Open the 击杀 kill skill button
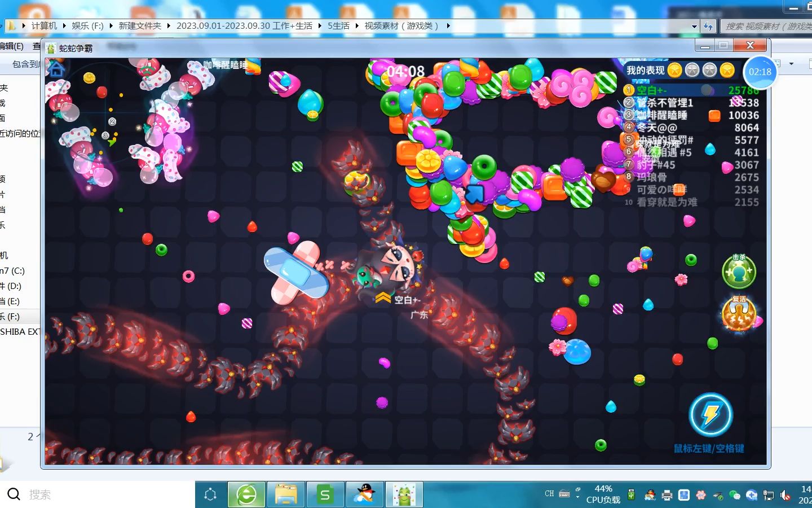Image resolution: width=812 pixels, height=508 pixels. pyautogui.click(x=739, y=271)
